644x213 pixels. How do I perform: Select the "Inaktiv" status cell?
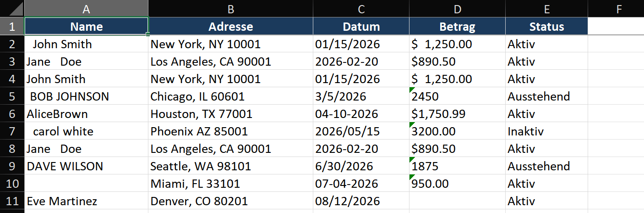coord(546,131)
